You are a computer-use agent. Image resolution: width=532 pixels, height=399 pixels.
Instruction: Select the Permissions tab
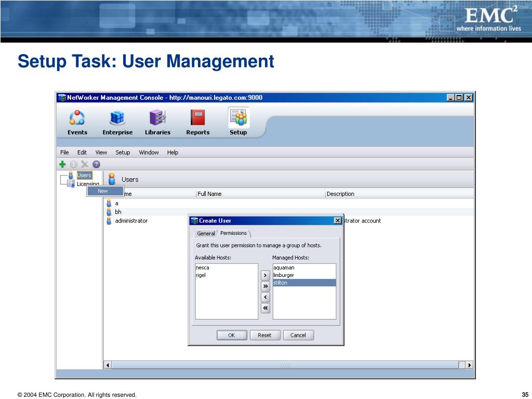pos(234,233)
